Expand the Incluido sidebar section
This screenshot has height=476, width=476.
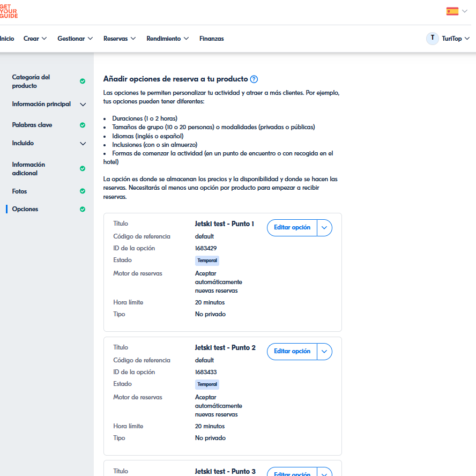tap(83, 144)
